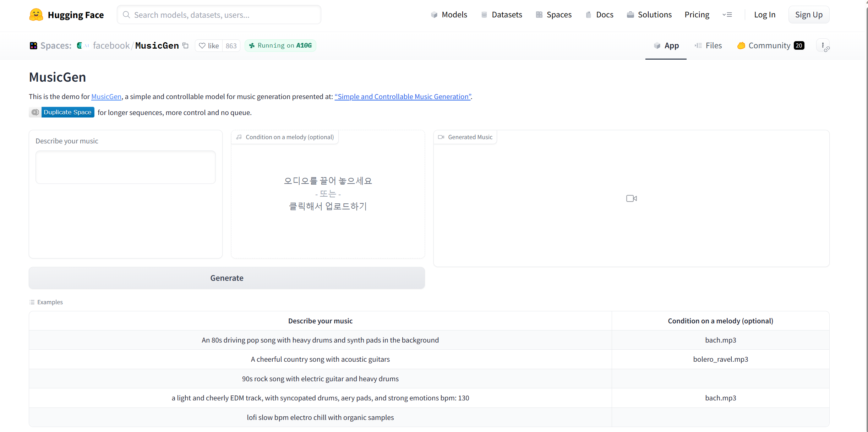Screen dimensions: 868x432
Task: Click the melody audio upload drop area
Action: click(328, 194)
